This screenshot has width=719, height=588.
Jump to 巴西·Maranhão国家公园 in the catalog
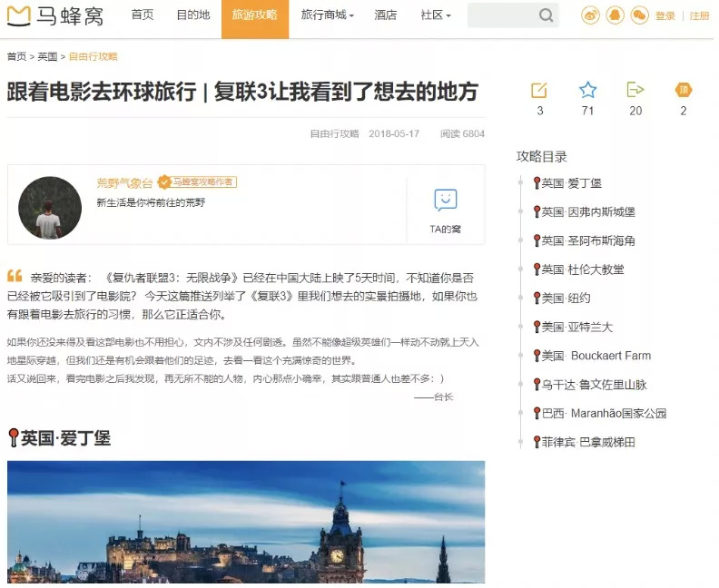[x=600, y=414]
